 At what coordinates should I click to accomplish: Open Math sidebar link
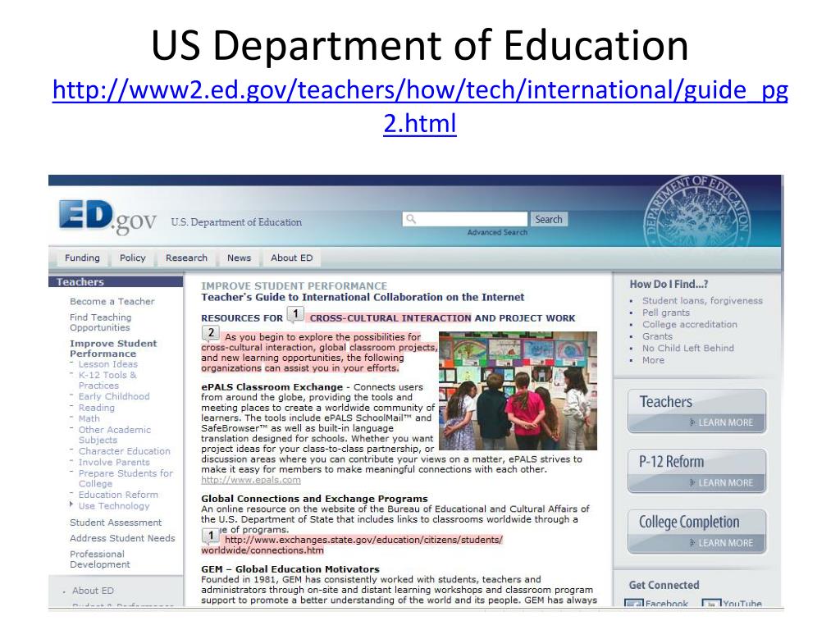(89, 418)
